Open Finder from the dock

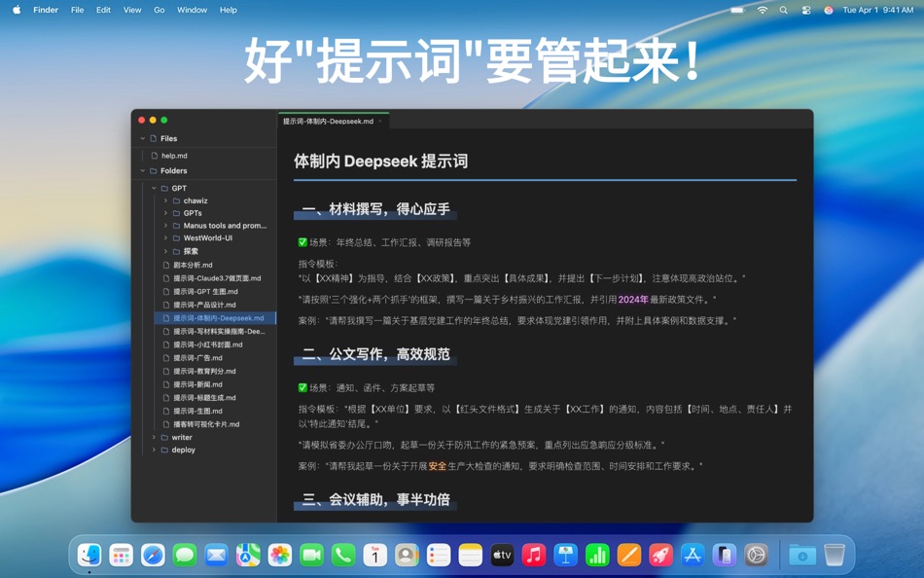[x=89, y=555]
